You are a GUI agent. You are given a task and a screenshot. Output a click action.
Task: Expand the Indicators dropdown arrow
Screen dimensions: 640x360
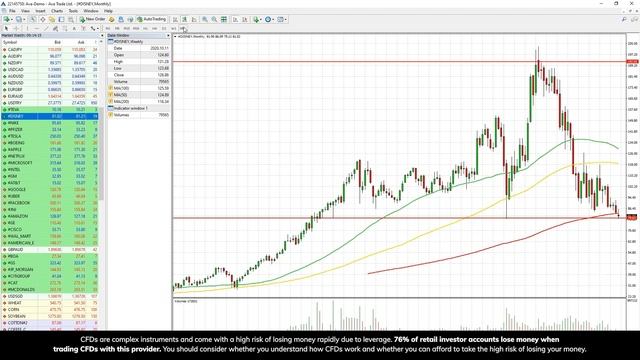point(261,19)
